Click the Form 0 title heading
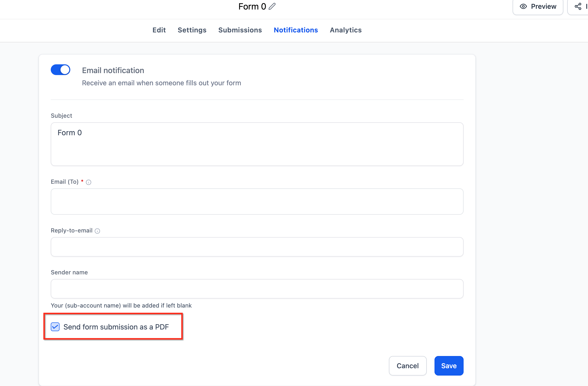Screen dimensions: 588x386 [x=252, y=6]
